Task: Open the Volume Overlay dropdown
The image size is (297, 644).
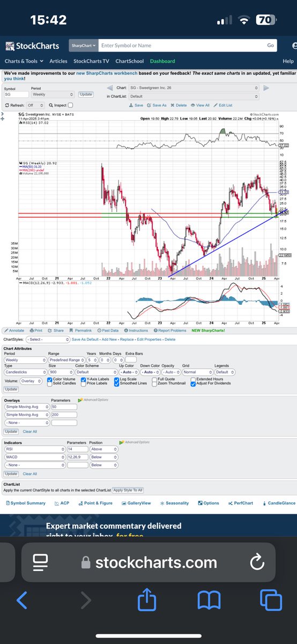Action: (31, 381)
